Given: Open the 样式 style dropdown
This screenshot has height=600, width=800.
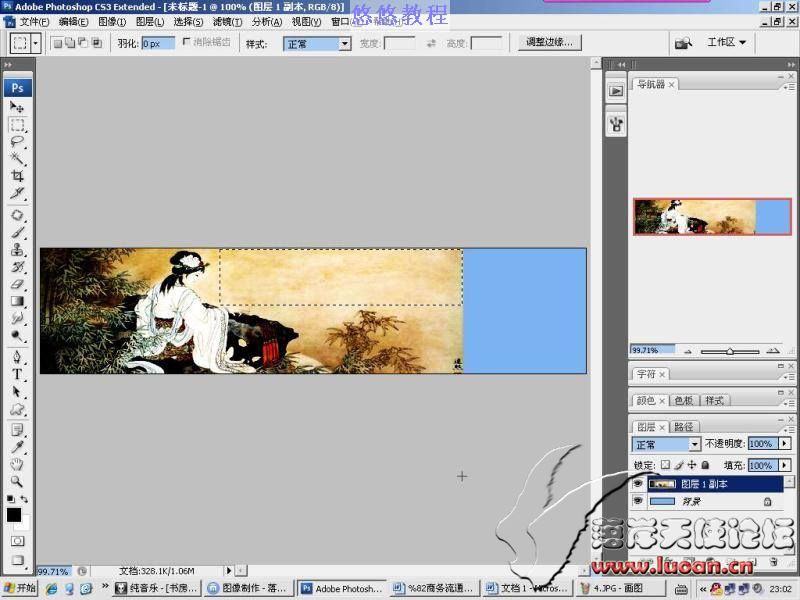Looking at the screenshot, I should click(x=345, y=44).
